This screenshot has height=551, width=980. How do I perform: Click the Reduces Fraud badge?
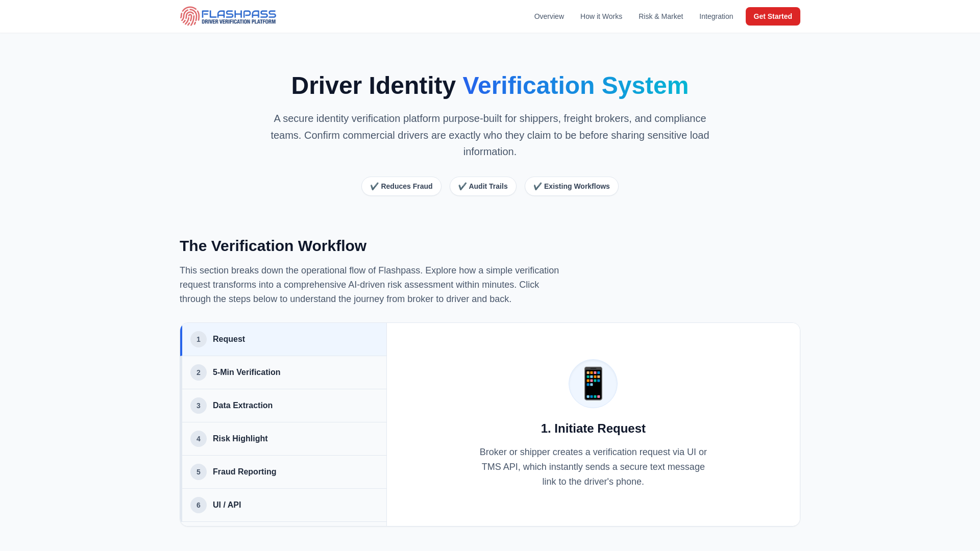click(401, 186)
